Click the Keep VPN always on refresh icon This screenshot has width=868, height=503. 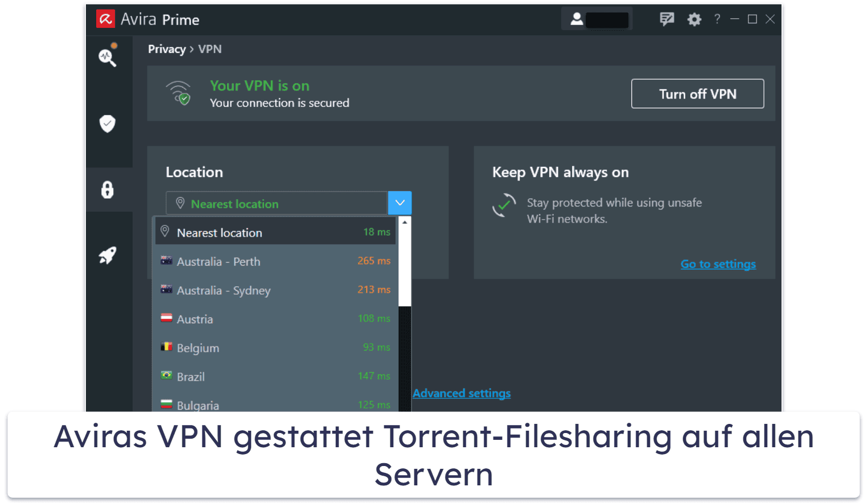tap(504, 205)
